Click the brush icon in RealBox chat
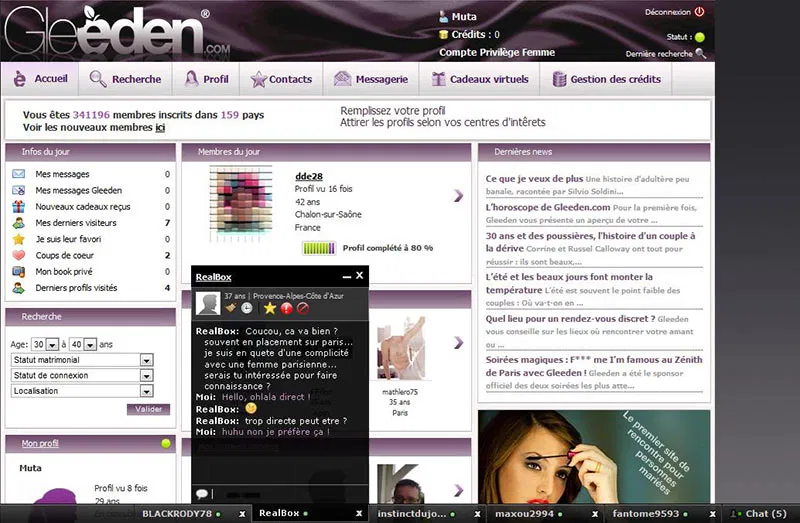 tap(231, 308)
